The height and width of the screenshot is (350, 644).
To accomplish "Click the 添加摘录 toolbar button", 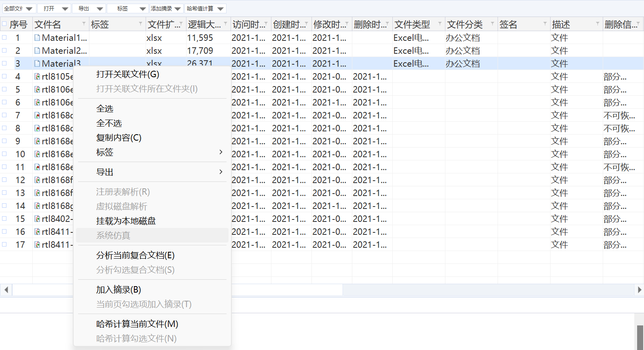I will click(162, 8).
